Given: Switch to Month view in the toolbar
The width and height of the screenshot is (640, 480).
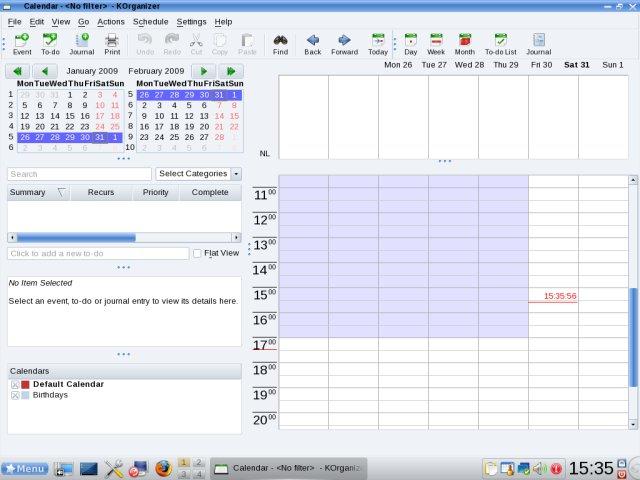Looking at the screenshot, I should pos(465,44).
